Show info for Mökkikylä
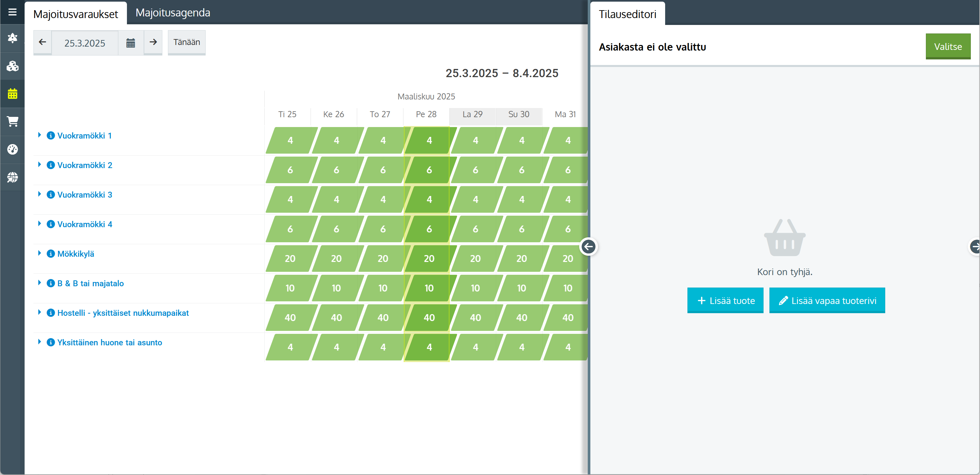 (51, 254)
